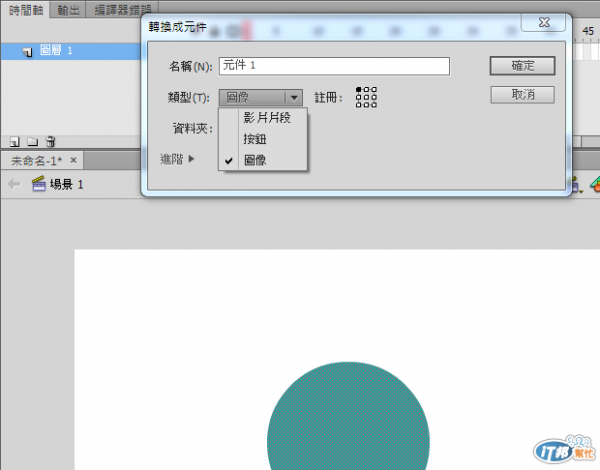Click the teal circle on stage

tap(348, 417)
